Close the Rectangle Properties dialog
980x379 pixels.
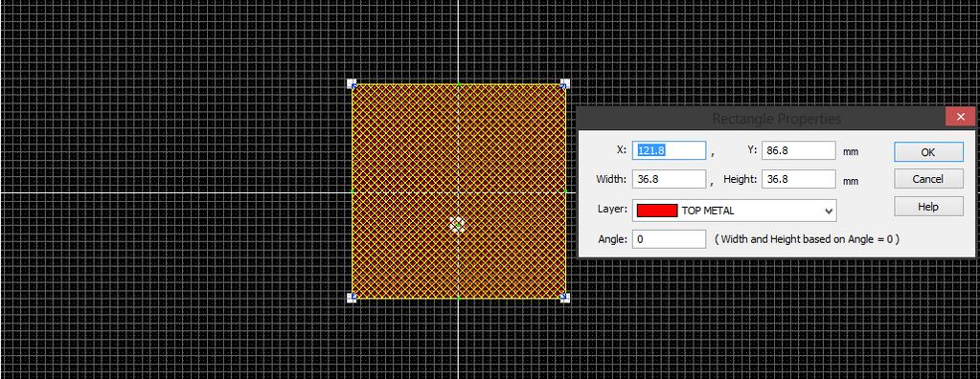[960, 117]
